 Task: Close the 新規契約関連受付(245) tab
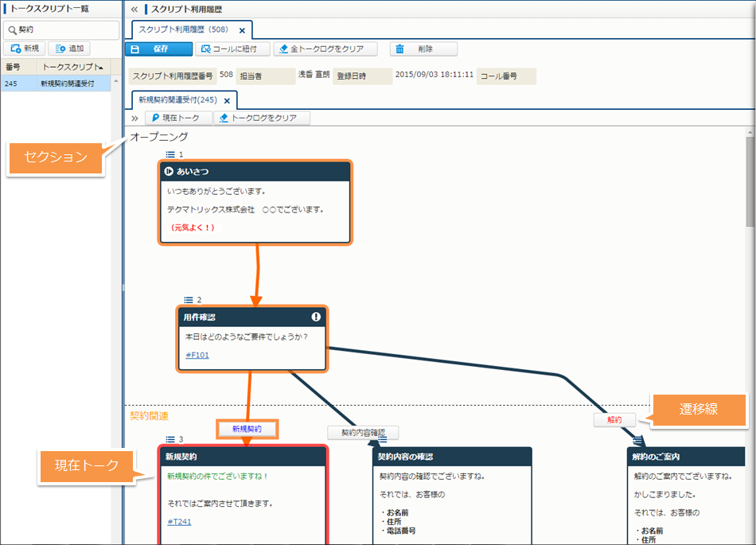pyautogui.click(x=227, y=100)
